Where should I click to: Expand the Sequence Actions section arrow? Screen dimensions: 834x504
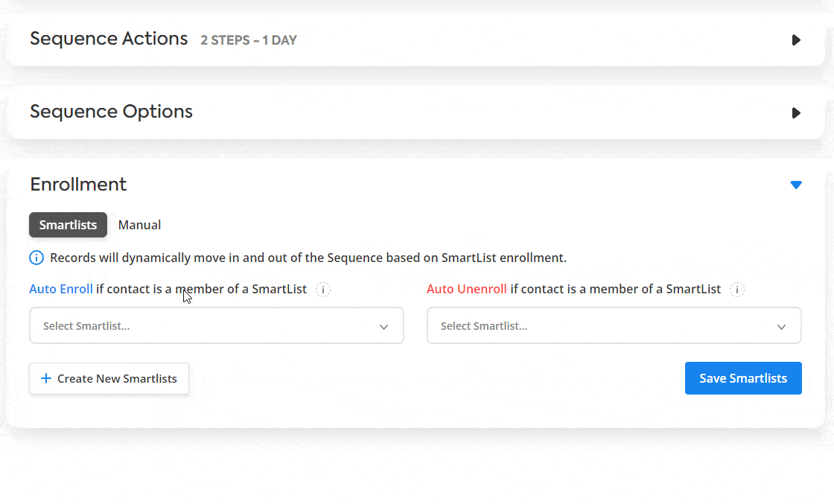tap(796, 40)
